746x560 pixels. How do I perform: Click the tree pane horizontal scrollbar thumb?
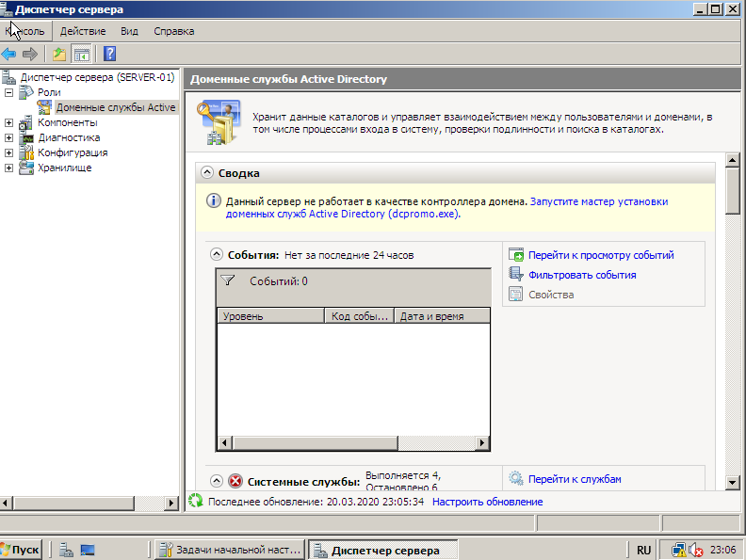coord(73,503)
